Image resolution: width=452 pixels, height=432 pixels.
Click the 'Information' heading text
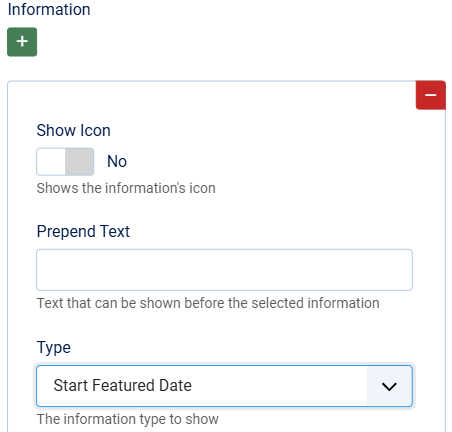[x=49, y=9]
